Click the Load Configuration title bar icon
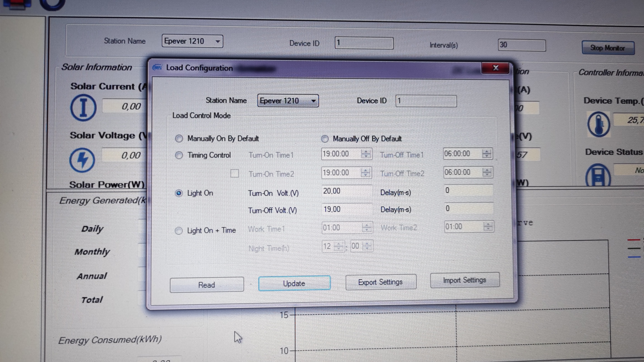Screen dimensions: 644x362 [x=157, y=67]
